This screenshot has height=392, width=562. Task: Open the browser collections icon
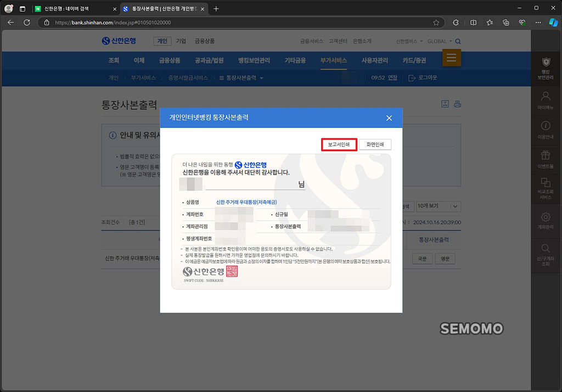(505, 23)
